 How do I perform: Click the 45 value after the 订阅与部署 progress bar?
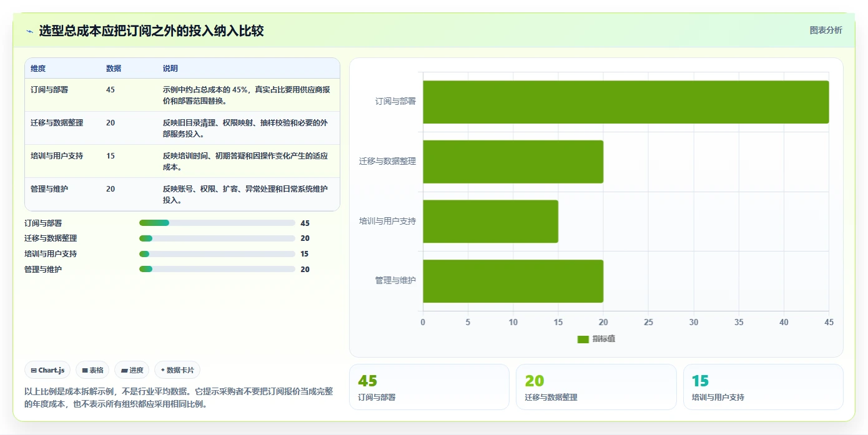305,223
